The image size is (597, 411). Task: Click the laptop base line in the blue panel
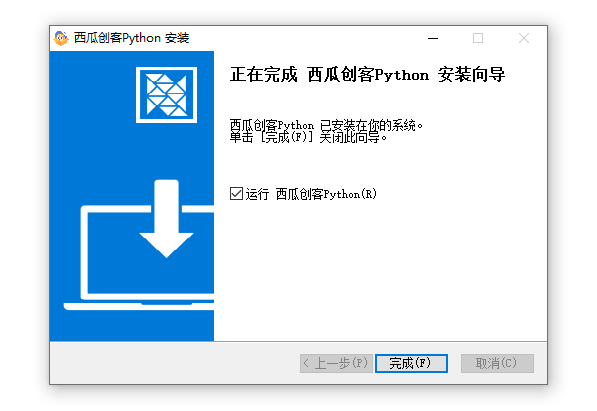point(139,306)
